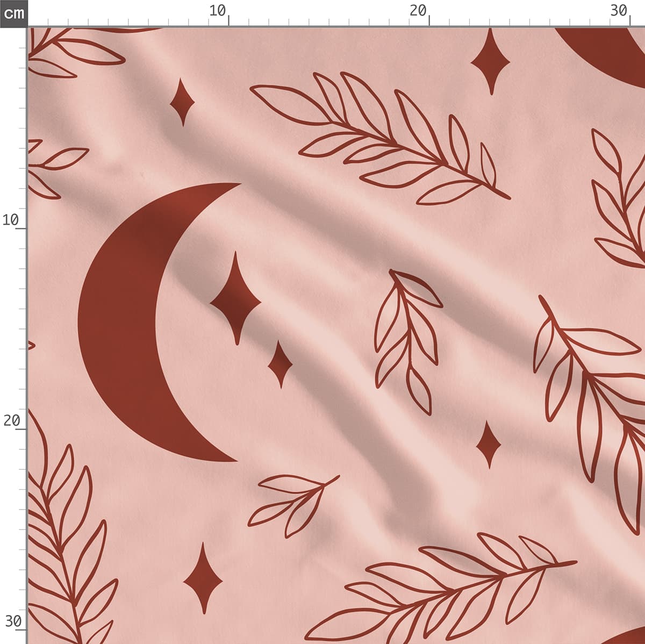Select the star at the top center of the fabric
This screenshot has height=644, width=645.
coord(490,63)
